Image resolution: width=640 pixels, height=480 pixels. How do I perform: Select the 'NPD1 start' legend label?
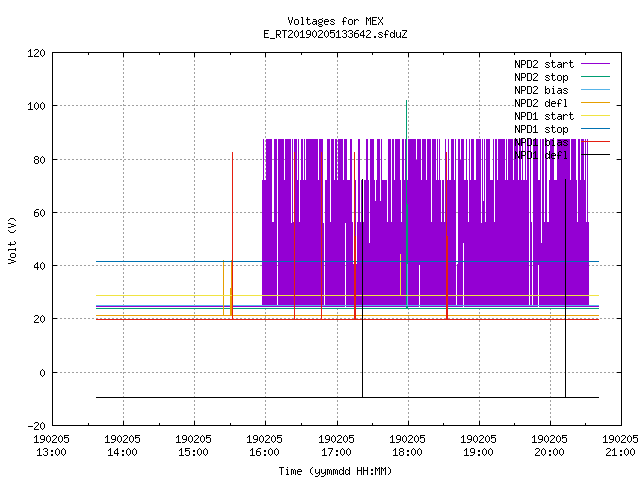(544, 116)
